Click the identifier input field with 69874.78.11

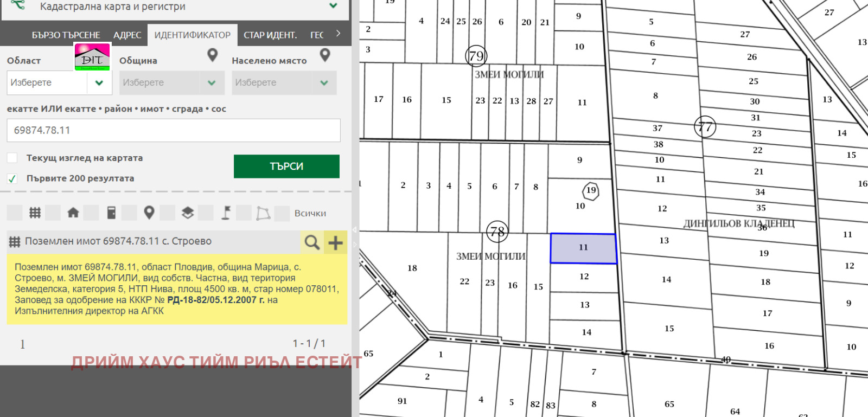coord(174,131)
